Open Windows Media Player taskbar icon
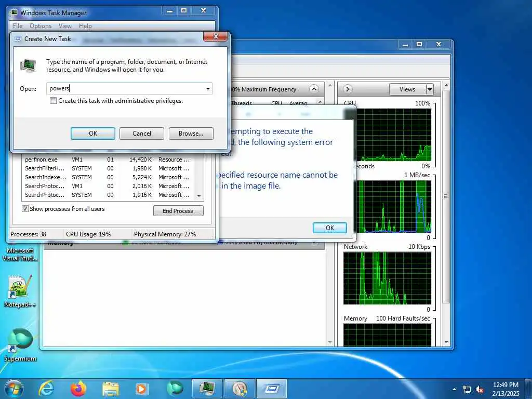Viewport: 532px width, 399px height. [x=142, y=389]
